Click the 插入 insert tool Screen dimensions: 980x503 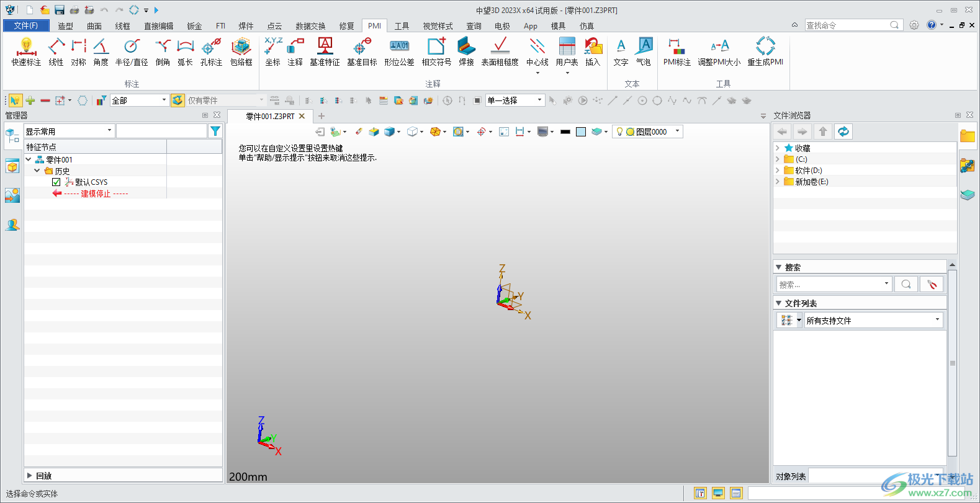pos(593,51)
